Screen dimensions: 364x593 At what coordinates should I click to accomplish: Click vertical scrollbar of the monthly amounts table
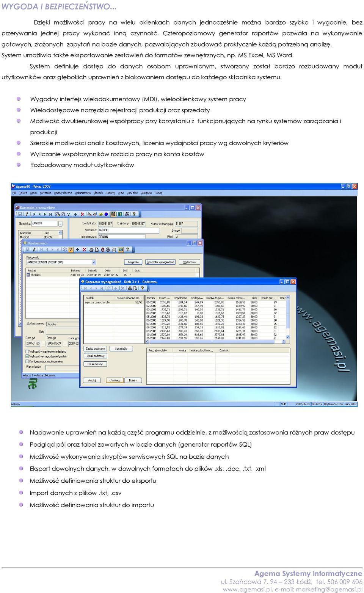(288, 318)
